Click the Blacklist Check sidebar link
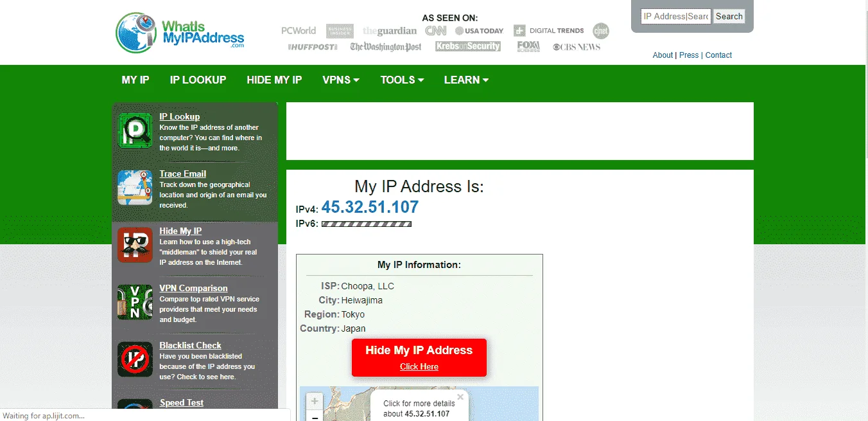The height and width of the screenshot is (421, 868). click(191, 346)
